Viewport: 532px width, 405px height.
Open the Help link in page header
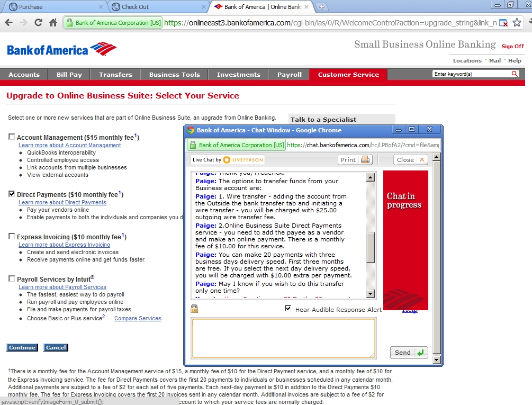coord(515,60)
